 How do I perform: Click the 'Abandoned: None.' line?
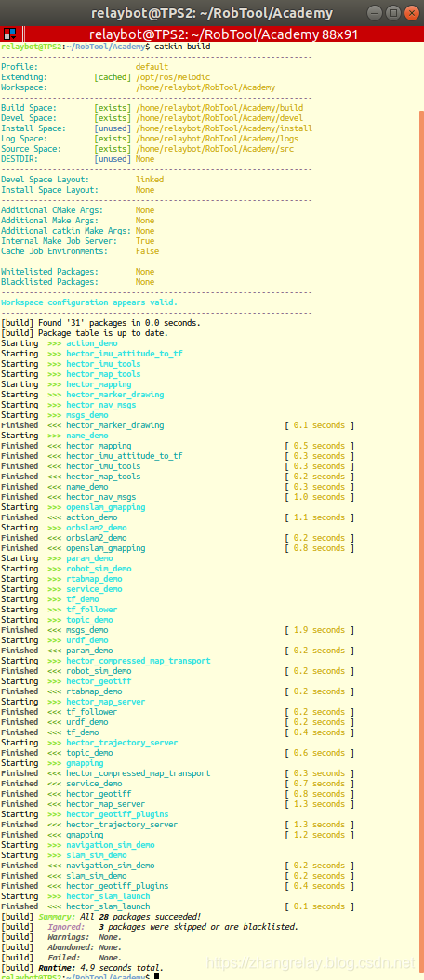click(x=61, y=947)
